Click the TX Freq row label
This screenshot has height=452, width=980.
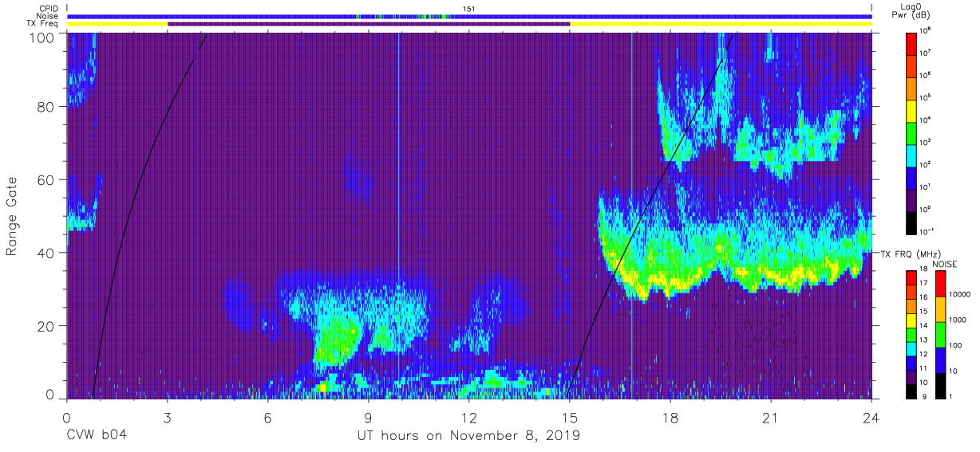click(x=43, y=24)
